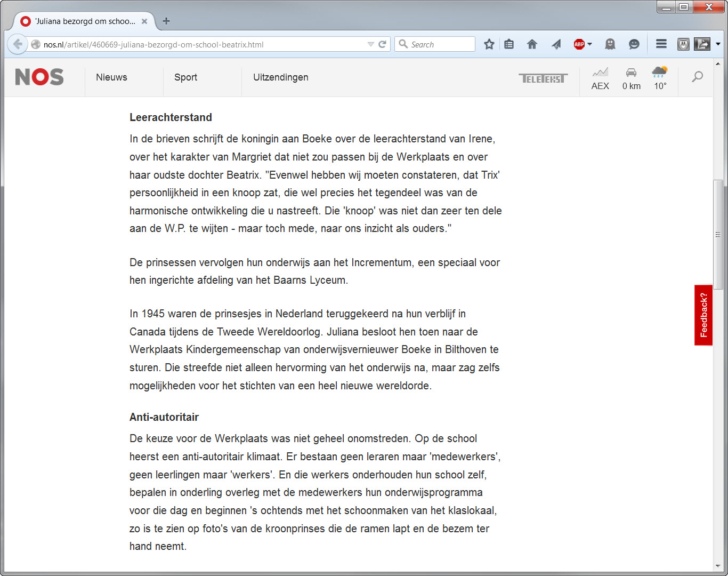Close the 'Juliana bezorgd' tab

[x=144, y=21]
